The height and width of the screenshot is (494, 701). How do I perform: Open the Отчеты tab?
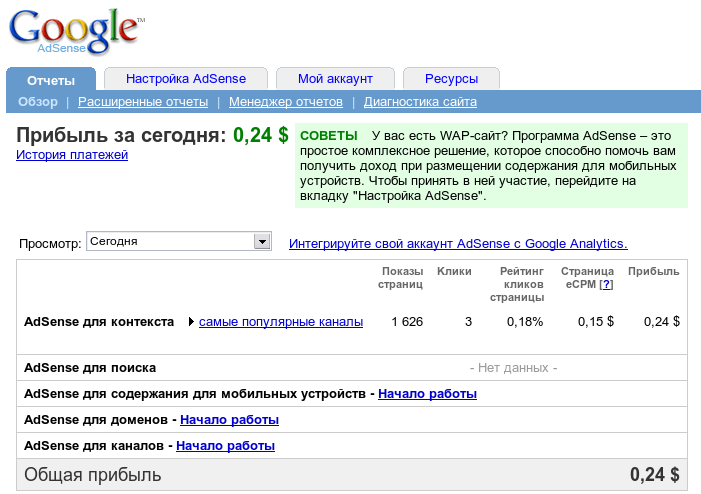51,79
